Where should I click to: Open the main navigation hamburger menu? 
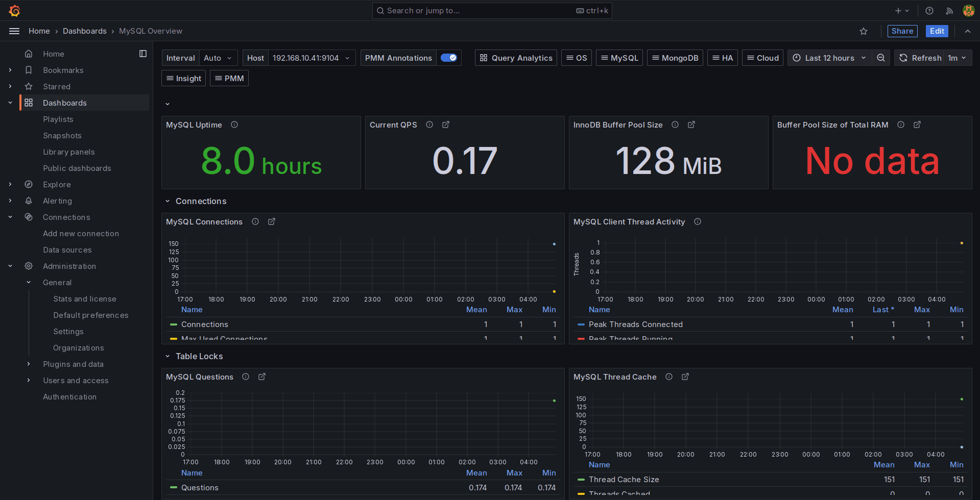click(x=14, y=31)
